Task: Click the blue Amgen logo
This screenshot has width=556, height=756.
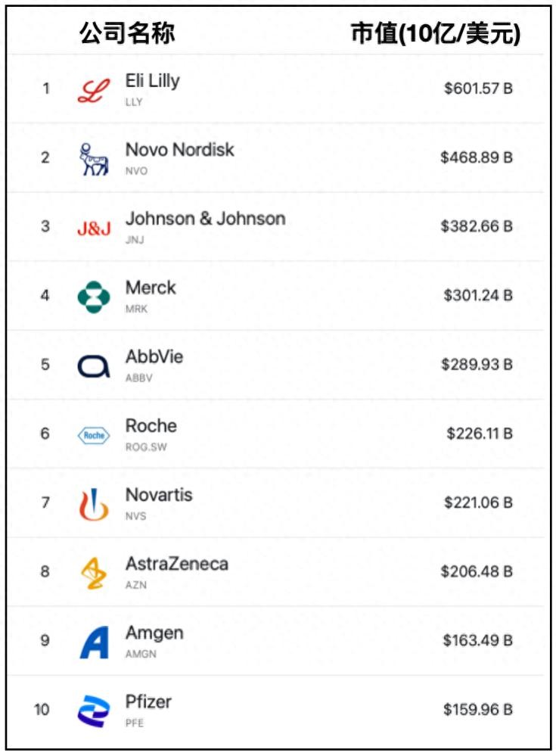Action: 94,642
